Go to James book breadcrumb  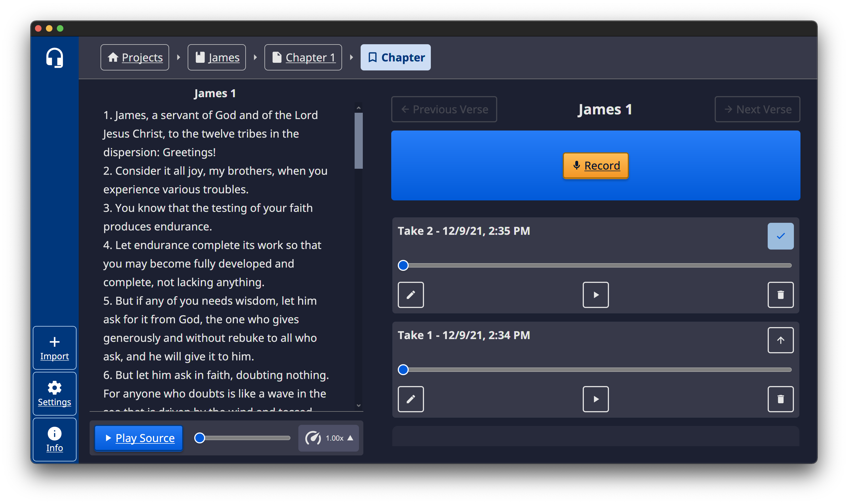217,57
